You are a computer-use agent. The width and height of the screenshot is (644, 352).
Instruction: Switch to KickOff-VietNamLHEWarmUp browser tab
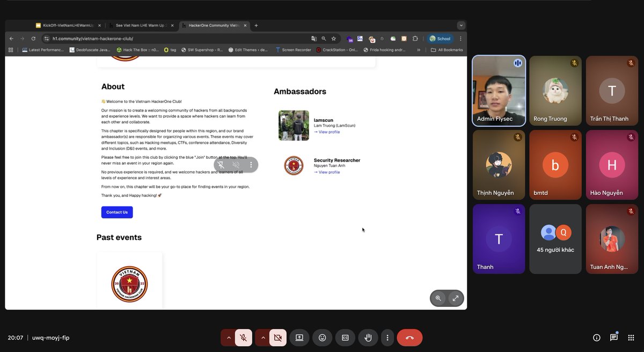pyautogui.click(x=67, y=25)
